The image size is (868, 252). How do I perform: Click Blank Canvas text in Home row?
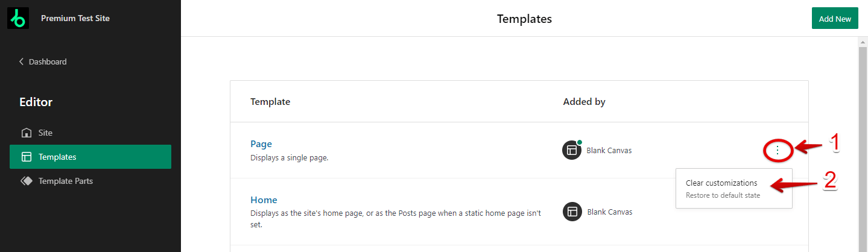609,212
